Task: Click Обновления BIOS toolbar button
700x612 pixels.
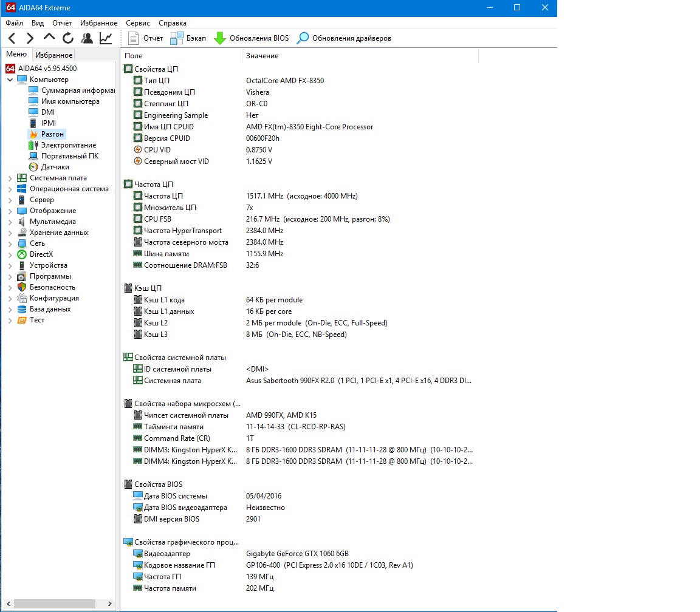Action: 251,38
